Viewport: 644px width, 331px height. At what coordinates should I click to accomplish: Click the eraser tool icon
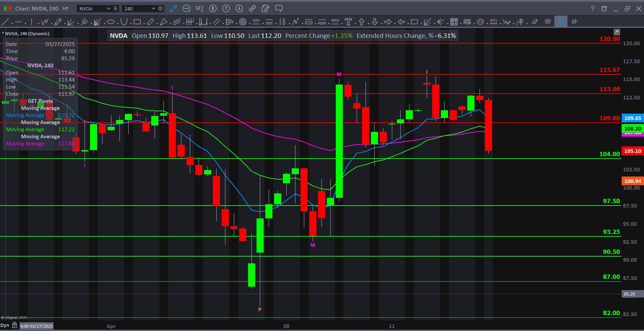pyautogui.click(x=535, y=22)
